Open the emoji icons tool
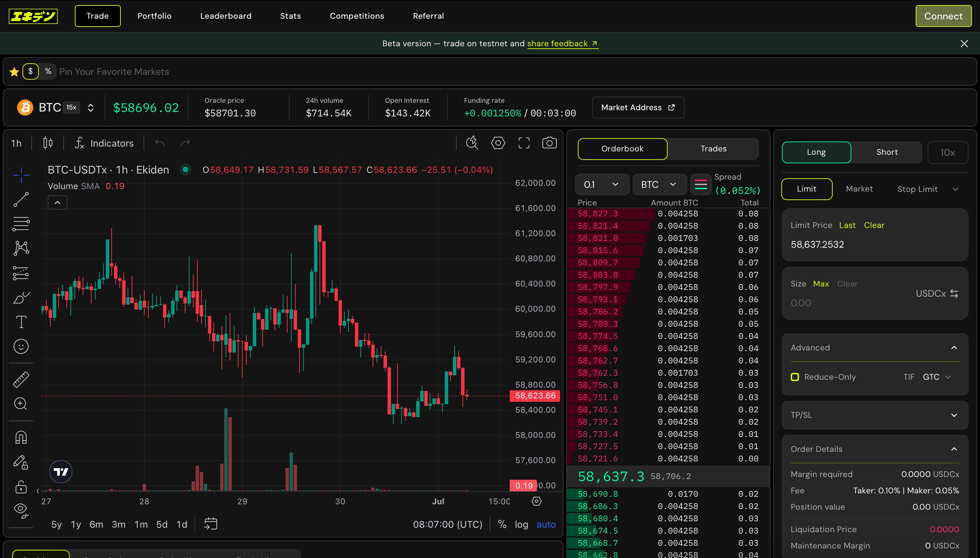980x558 pixels. [21, 346]
